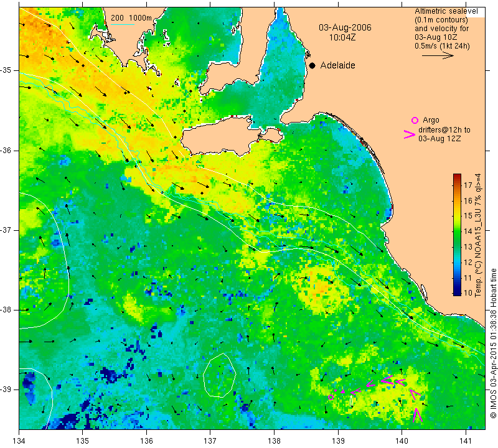Screen dimensions: 498x448
Task: Click the colorbar tick label 17
Action: [x=468, y=185]
